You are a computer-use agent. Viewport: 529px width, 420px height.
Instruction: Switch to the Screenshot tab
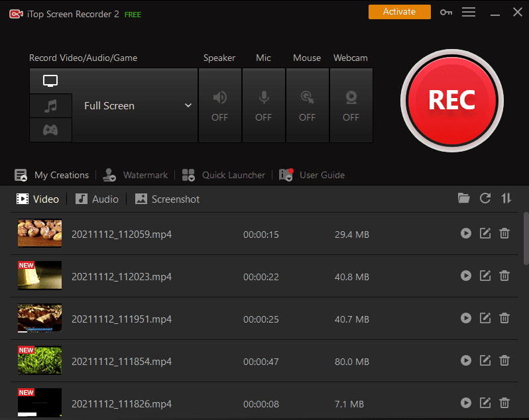[167, 199]
